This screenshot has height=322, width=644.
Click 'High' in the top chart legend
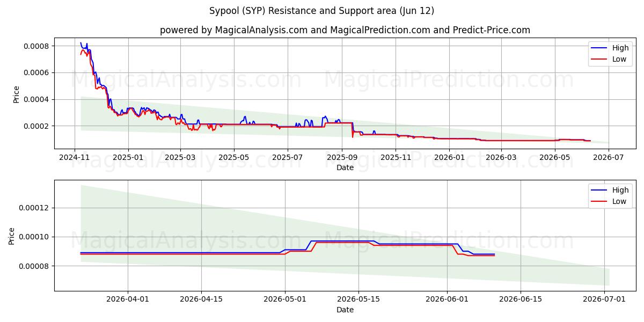click(620, 48)
